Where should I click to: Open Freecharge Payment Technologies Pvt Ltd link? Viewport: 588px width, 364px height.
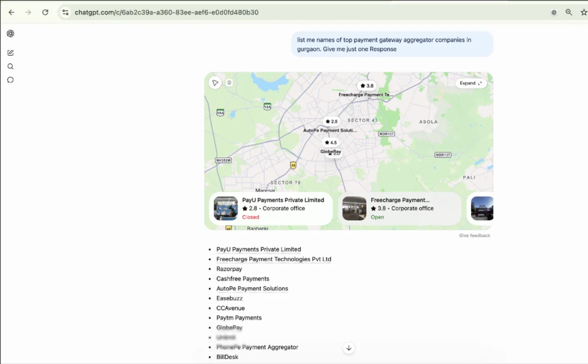pyautogui.click(x=274, y=259)
